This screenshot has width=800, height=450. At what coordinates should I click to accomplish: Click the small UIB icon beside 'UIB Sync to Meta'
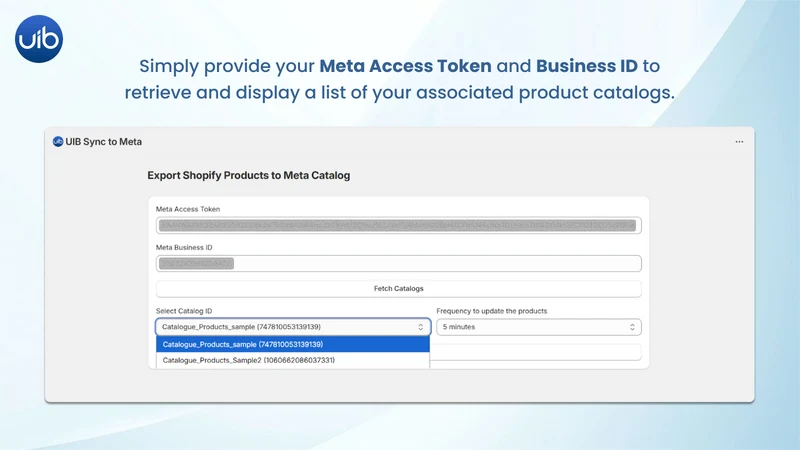(58, 141)
